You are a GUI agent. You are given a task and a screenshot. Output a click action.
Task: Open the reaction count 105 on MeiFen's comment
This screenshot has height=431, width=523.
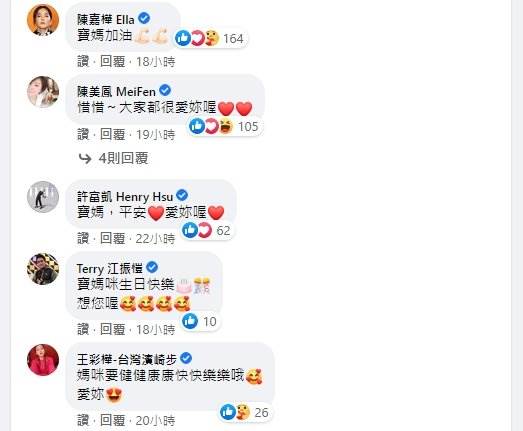(225, 126)
